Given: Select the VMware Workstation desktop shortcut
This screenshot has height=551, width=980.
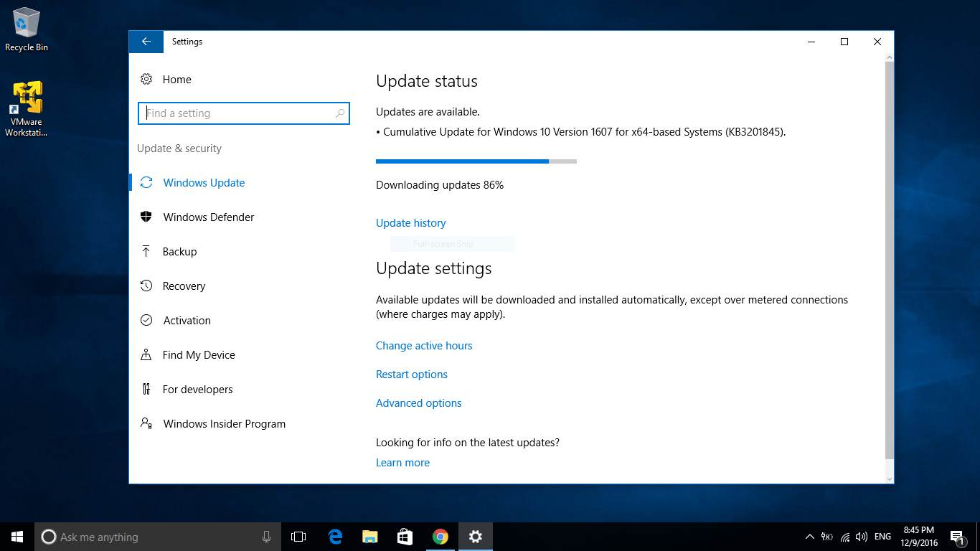Looking at the screenshot, I should tap(27, 109).
